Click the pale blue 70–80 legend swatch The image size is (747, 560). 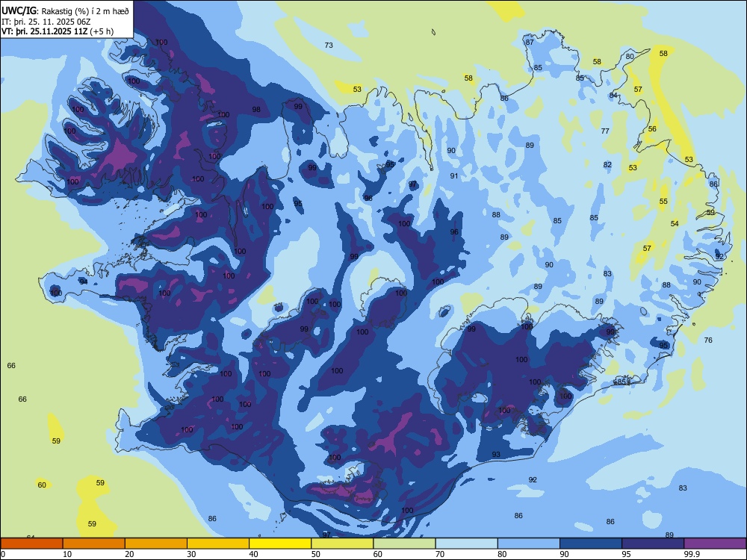pyautogui.click(x=466, y=544)
